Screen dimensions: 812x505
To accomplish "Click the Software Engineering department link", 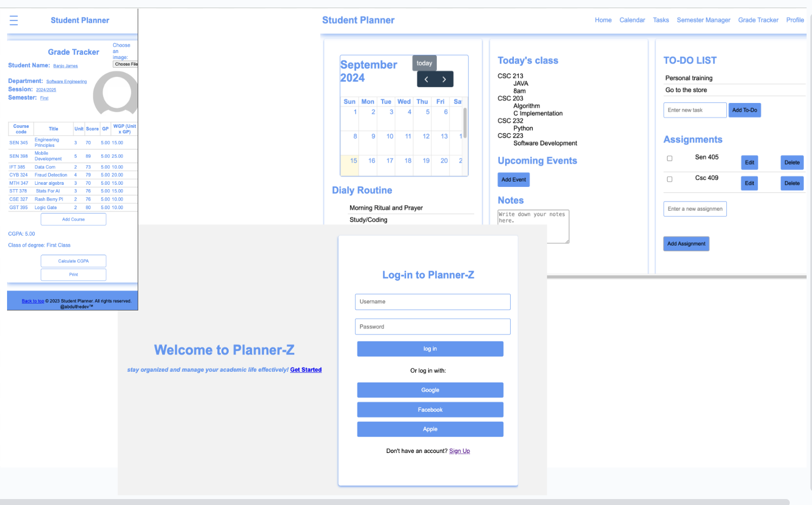I will pos(67,82).
